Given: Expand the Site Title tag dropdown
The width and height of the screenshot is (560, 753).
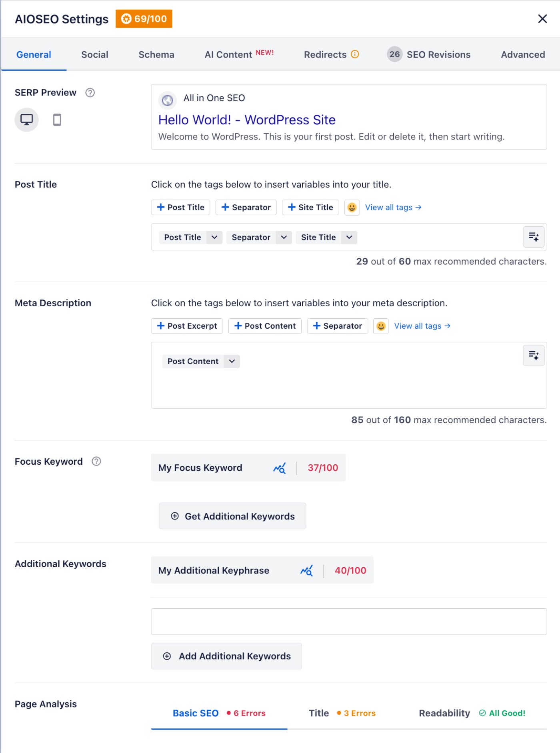Looking at the screenshot, I should click(349, 238).
